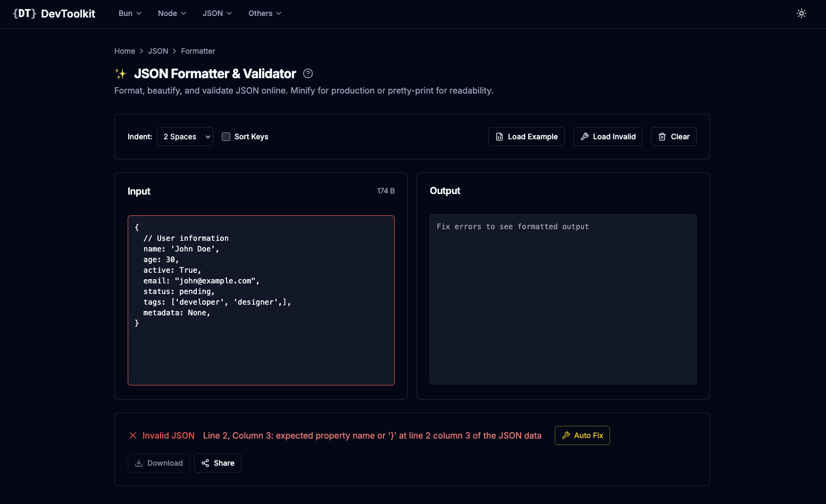Click the {DT} DevToolkit logo
826x504 pixels.
click(53, 13)
